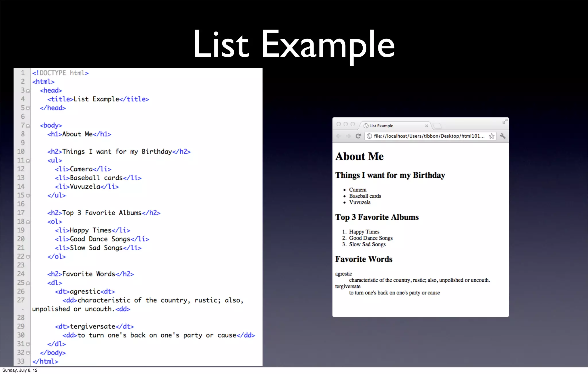This screenshot has width=588, height=374.
Task: Click the fold marker on line 32
Action: pos(28,353)
